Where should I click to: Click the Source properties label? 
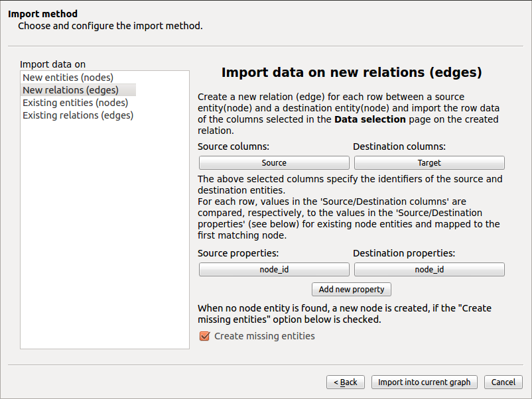click(x=238, y=253)
